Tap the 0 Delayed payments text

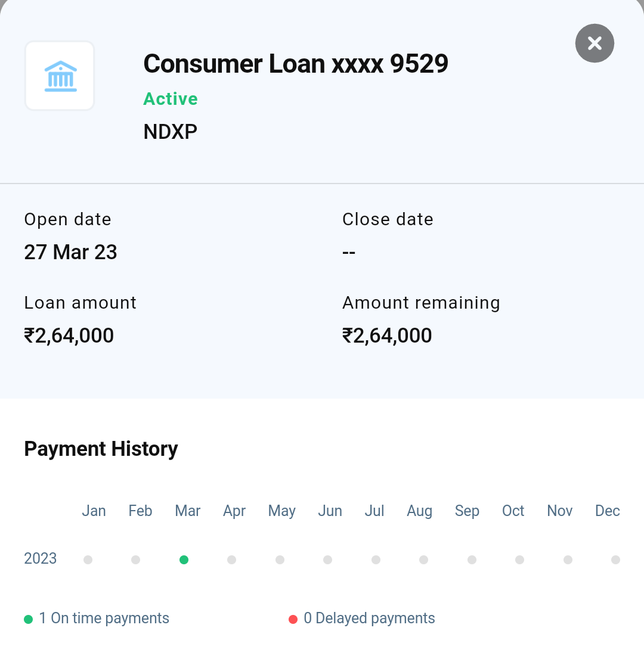(369, 619)
